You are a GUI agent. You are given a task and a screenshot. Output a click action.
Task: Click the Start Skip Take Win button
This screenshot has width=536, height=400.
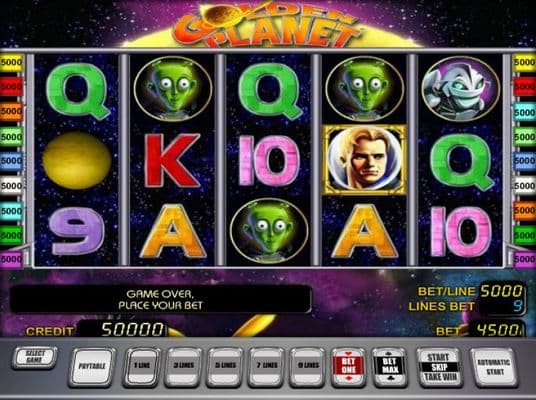coord(440,367)
